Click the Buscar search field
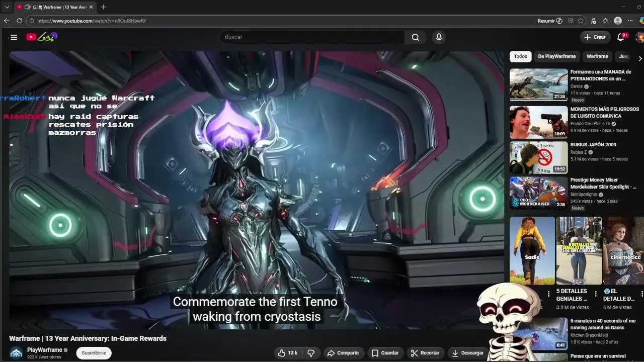The image size is (644, 362). (x=312, y=37)
